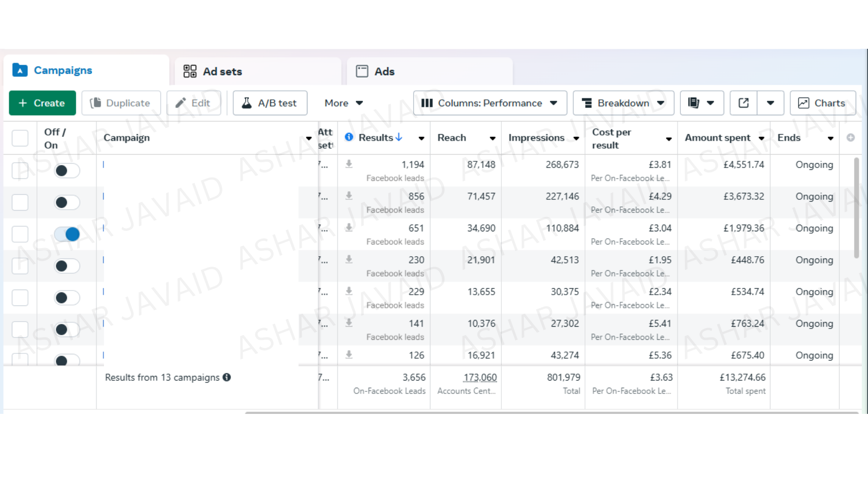
Task: Click the vertical table scrollbar
Action: coord(856,208)
